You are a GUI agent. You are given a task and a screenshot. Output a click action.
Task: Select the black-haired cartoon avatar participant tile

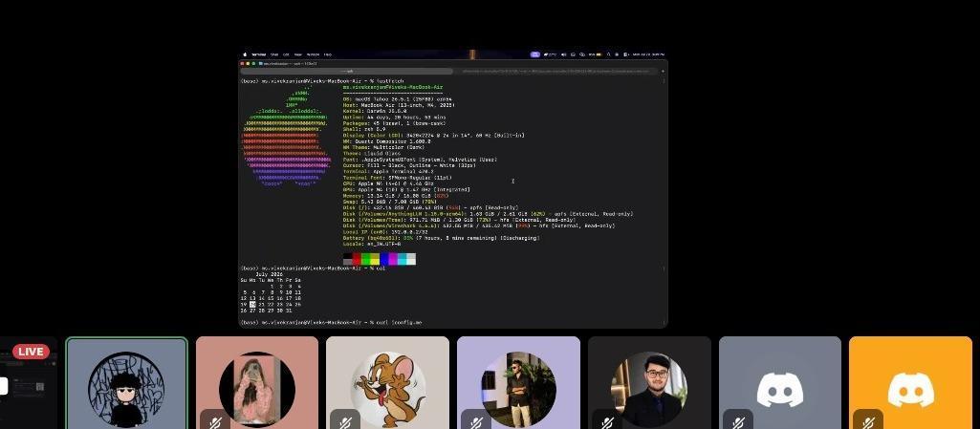click(x=127, y=383)
